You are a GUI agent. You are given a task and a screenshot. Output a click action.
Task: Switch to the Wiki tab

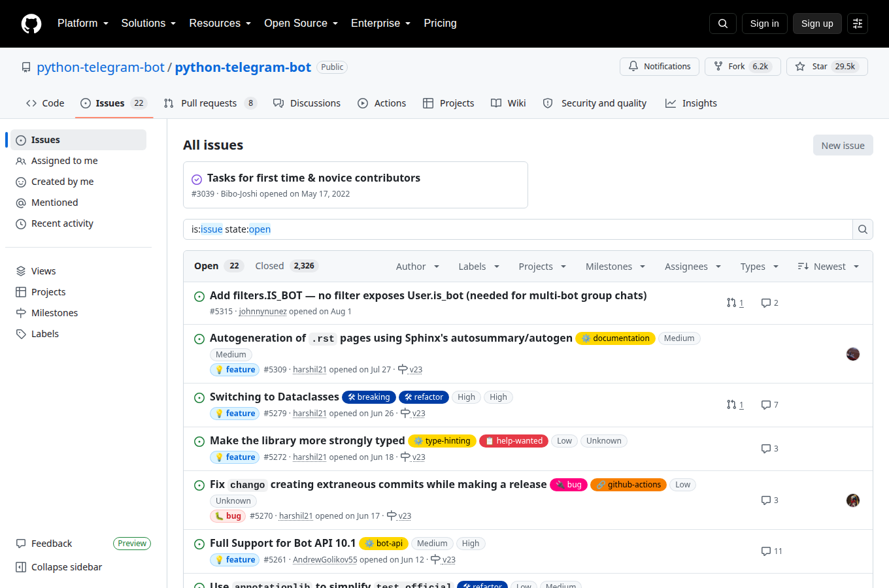[x=509, y=103]
